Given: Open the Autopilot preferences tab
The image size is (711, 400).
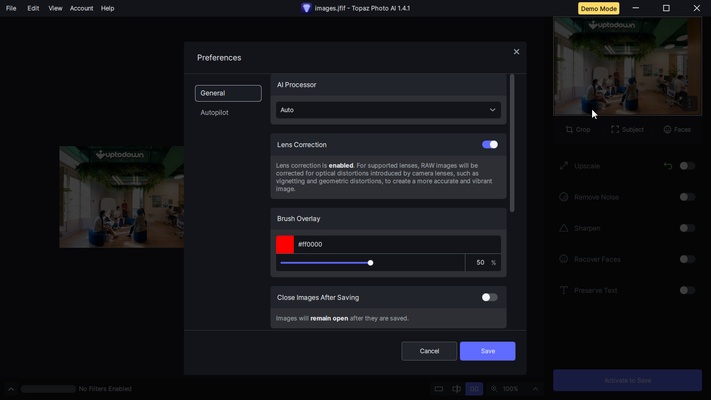Looking at the screenshot, I should [214, 113].
